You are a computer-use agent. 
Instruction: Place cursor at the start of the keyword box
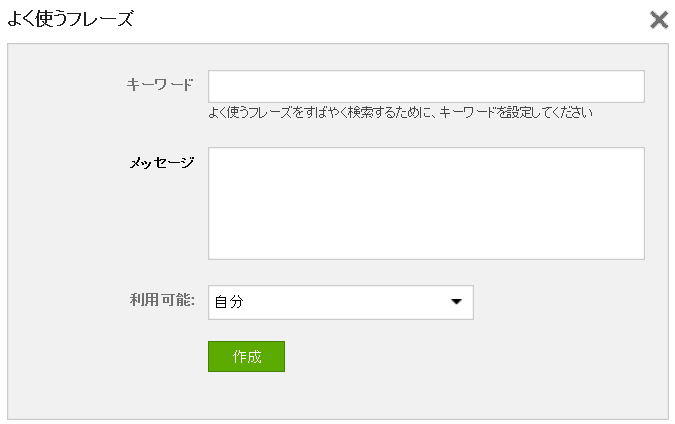tap(215, 86)
